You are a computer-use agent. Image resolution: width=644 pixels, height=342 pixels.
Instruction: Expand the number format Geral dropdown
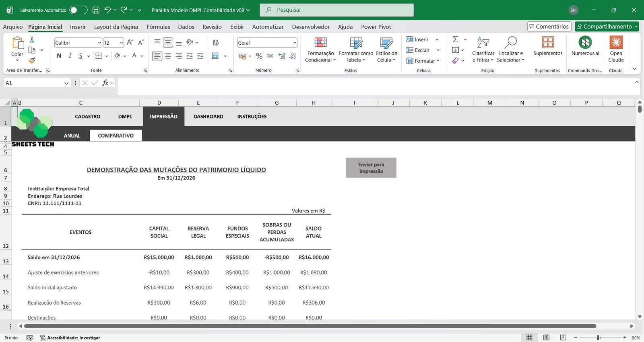295,43
